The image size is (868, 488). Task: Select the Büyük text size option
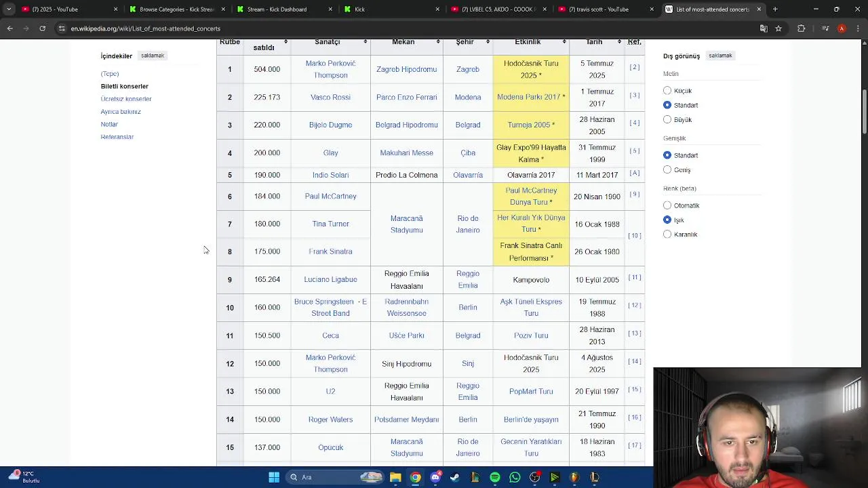click(667, 119)
